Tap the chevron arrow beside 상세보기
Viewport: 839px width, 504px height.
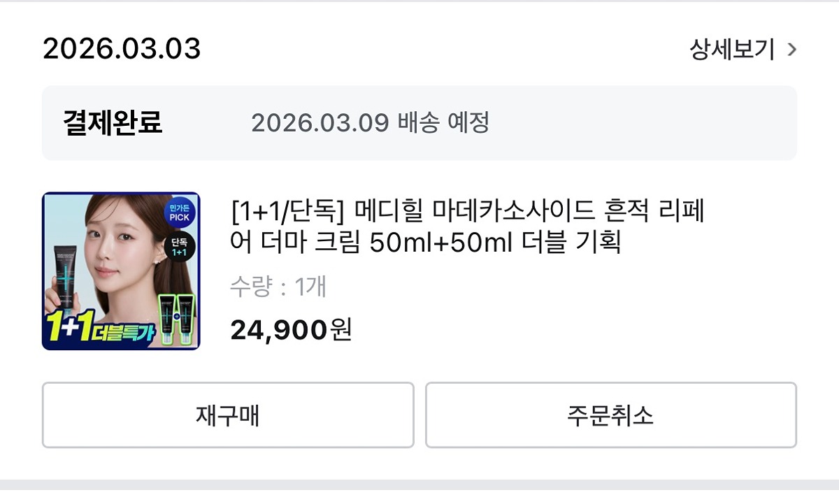tap(791, 50)
